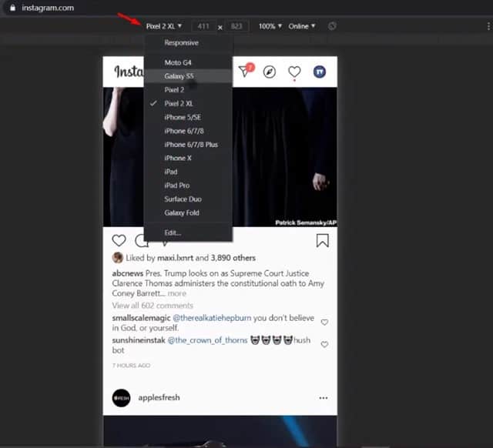The width and height of the screenshot is (493, 448).
Task: Open the profile avatar in header
Action: 320,72
